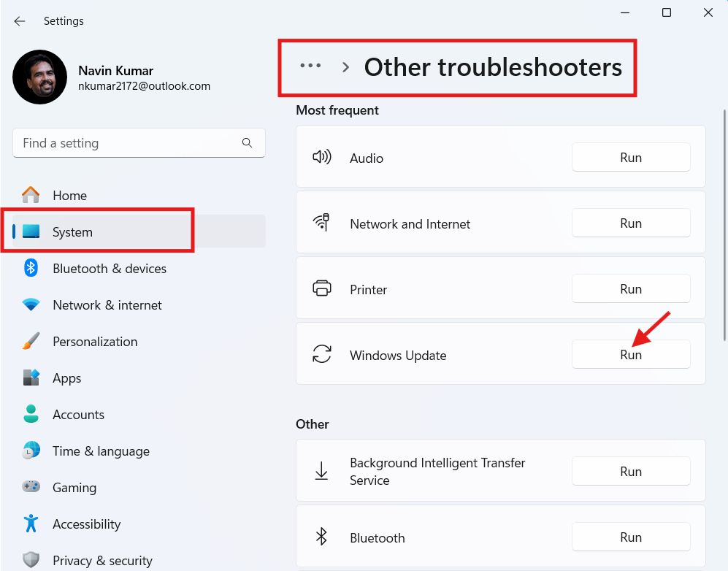Click the Bluetooth & devices icon

point(31,268)
